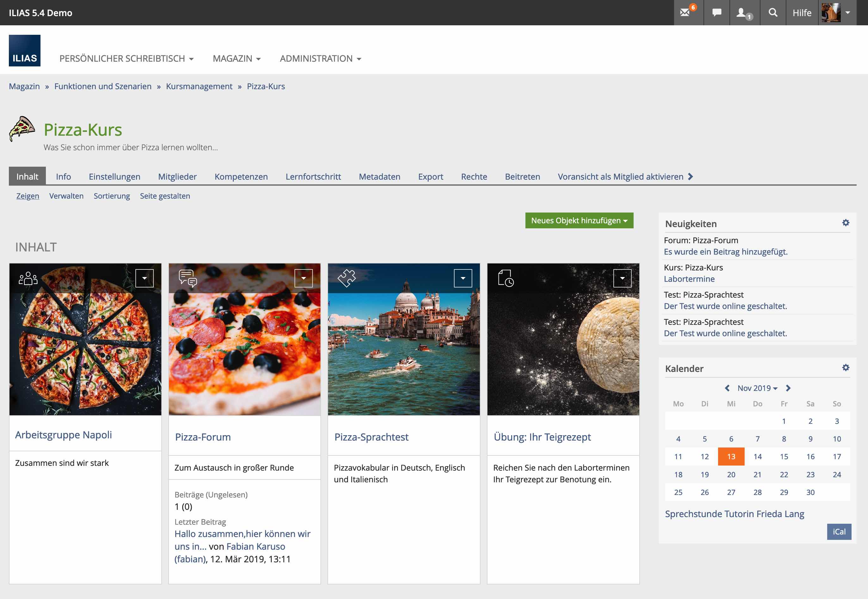Open Kalender block settings gear
Image resolution: width=868 pixels, height=599 pixels.
[x=846, y=368]
